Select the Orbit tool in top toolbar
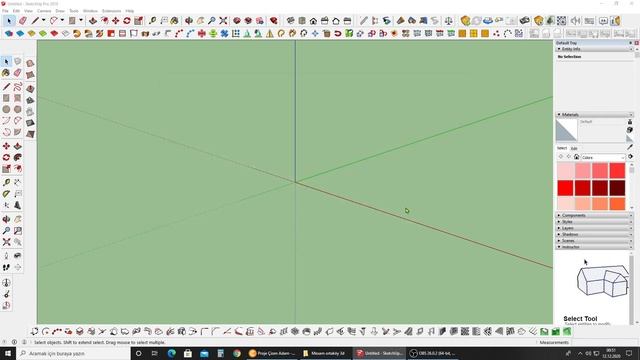 189,20
